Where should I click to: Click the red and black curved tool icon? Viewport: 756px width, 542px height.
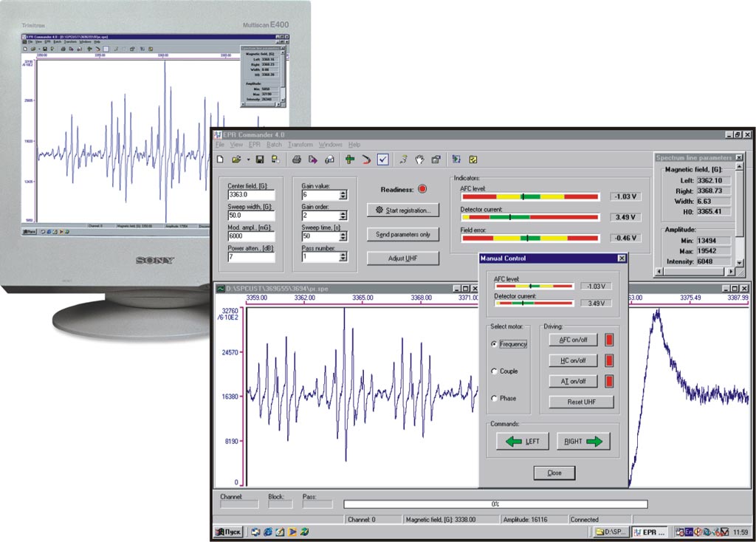tap(366, 159)
